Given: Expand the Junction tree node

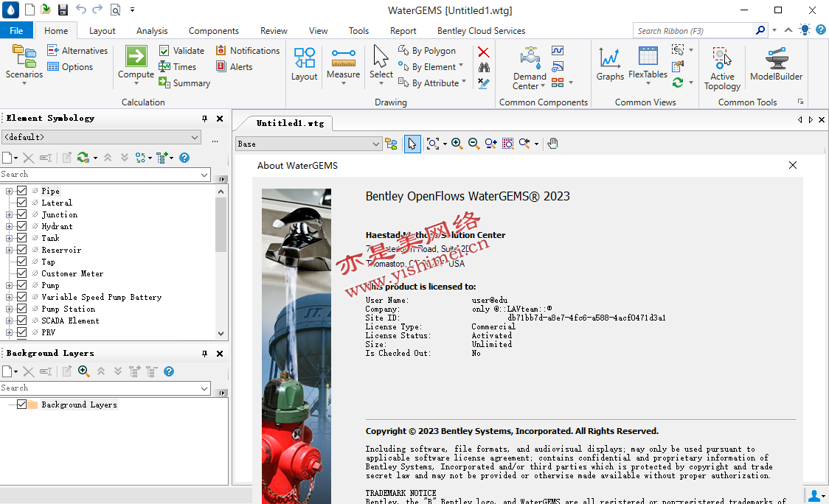Looking at the screenshot, I should point(9,214).
